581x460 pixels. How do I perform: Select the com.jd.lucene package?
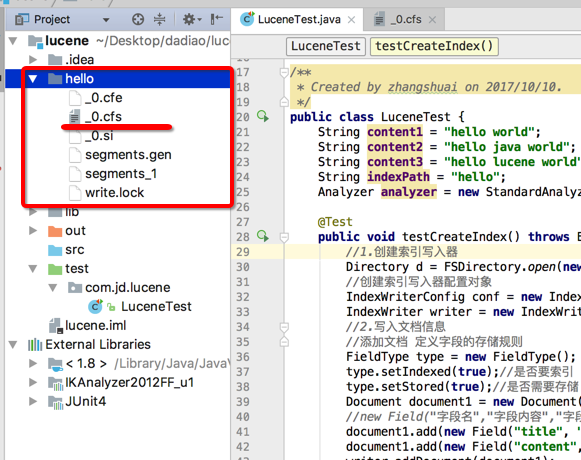[127, 288]
